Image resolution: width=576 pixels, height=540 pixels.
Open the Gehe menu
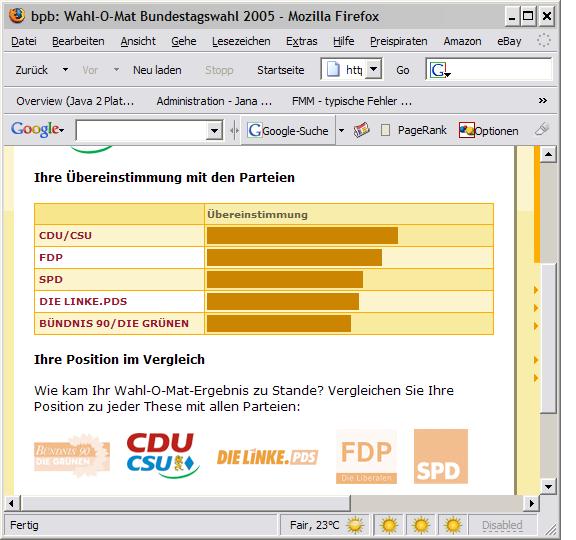[x=184, y=41]
